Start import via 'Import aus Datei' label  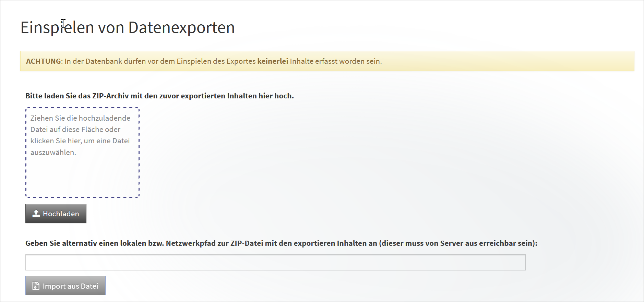click(70, 286)
